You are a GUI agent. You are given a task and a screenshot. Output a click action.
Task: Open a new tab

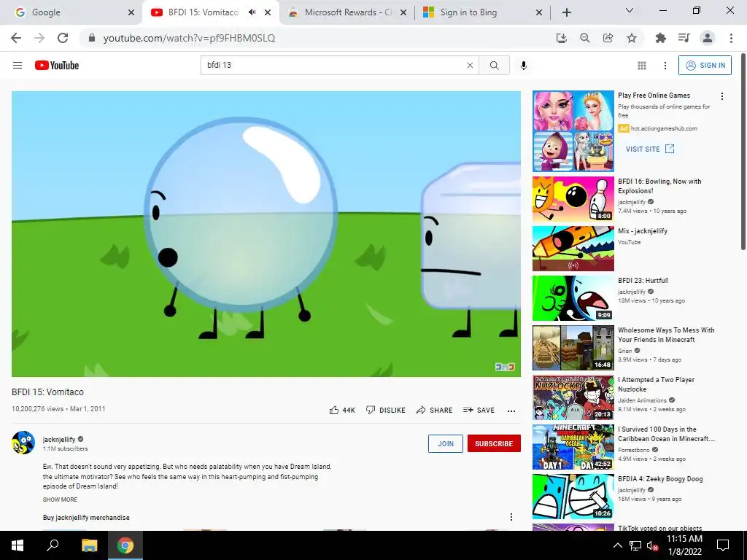coord(566,12)
